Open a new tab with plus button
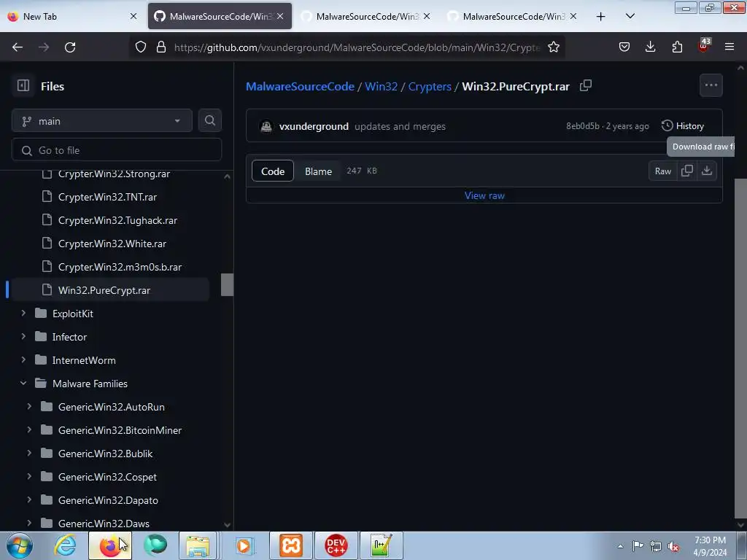This screenshot has width=747, height=560. (601, 17)
